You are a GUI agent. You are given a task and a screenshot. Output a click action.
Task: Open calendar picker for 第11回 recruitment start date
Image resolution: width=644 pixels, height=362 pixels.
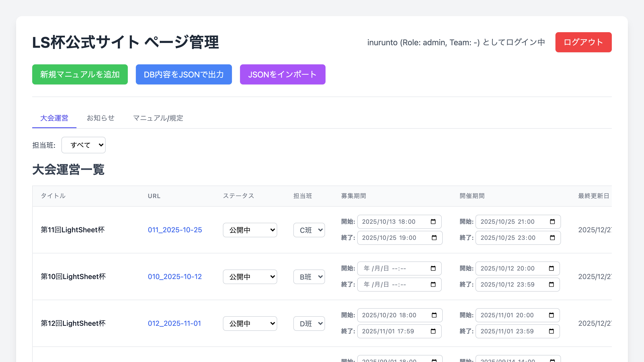(433, 221)
